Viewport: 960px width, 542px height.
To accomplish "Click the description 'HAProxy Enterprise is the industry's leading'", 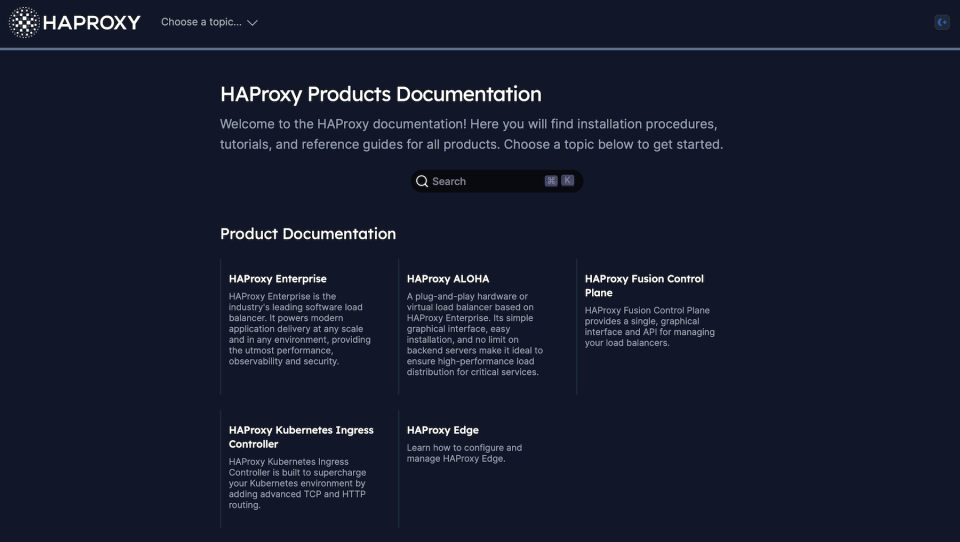I will tap(299, 329).
